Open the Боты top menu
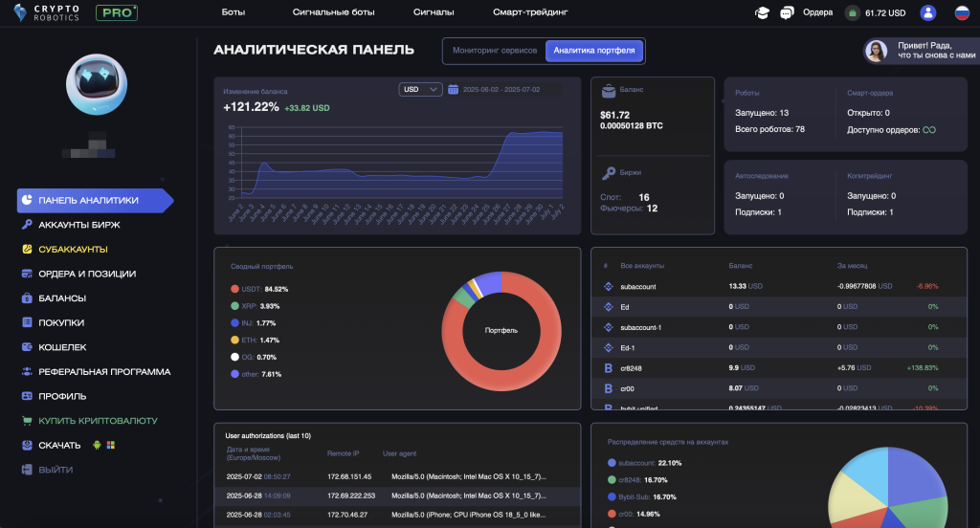This screenshot has width=980, height=528. [x=234, y=11]
